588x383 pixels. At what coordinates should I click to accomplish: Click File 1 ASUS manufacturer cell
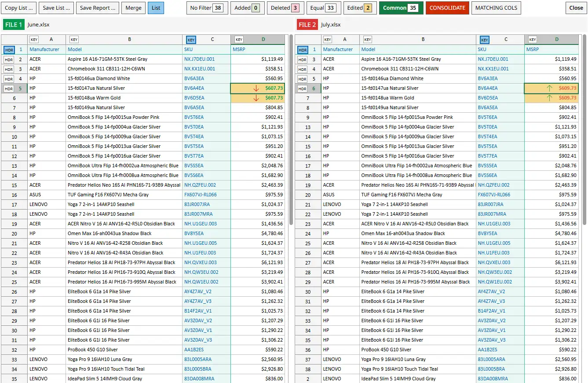47,195
